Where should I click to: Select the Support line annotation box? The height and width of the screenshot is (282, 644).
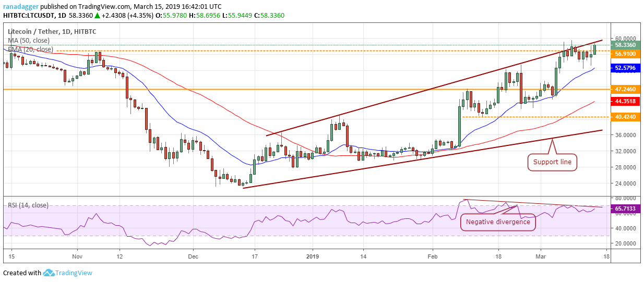point(552,162)
